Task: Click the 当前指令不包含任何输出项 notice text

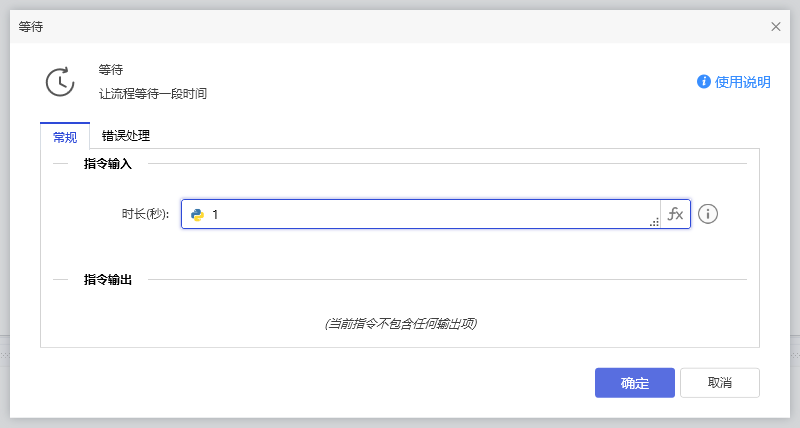Action: coord(400,324)
